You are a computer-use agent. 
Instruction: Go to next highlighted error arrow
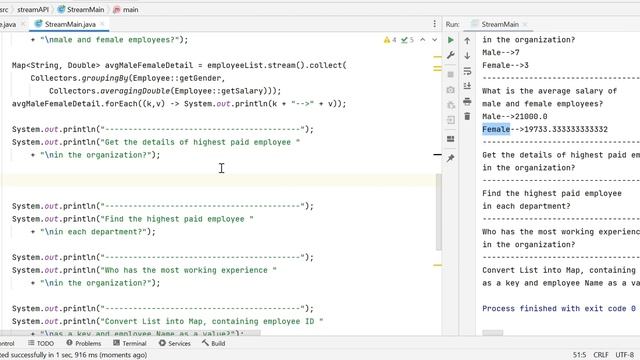point(434,40)
